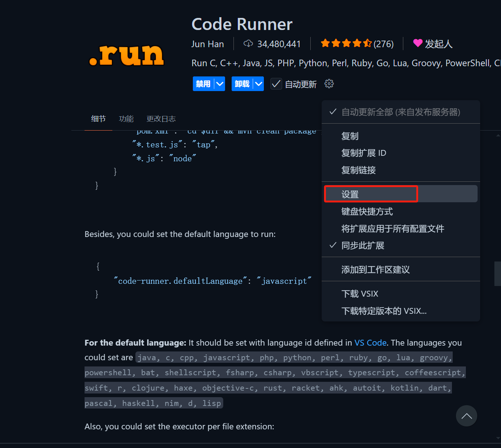
Task: Select 复制 from the context menu
Action: coord(401,136)
